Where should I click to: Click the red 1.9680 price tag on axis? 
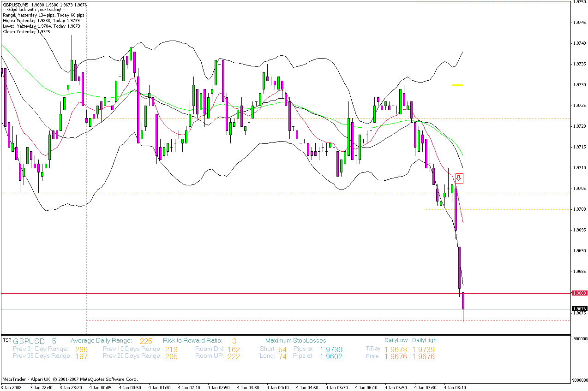pyautogui.click(x=579, y=293)
